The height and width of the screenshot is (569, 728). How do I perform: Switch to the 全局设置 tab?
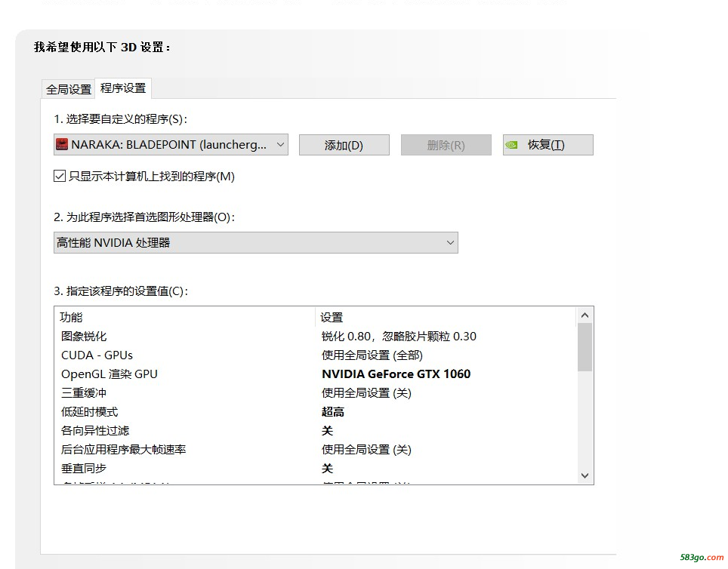[x=68, y=89]
